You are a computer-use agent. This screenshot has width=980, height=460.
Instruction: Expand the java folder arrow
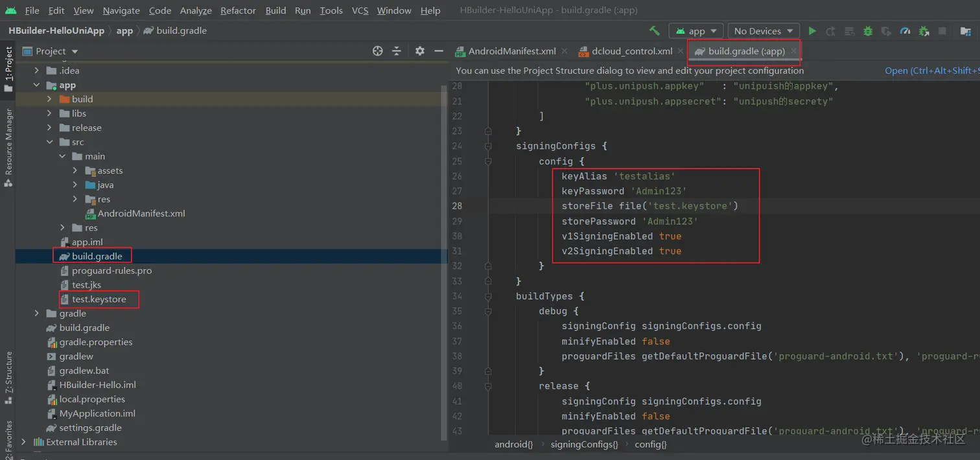pos(75,185)
